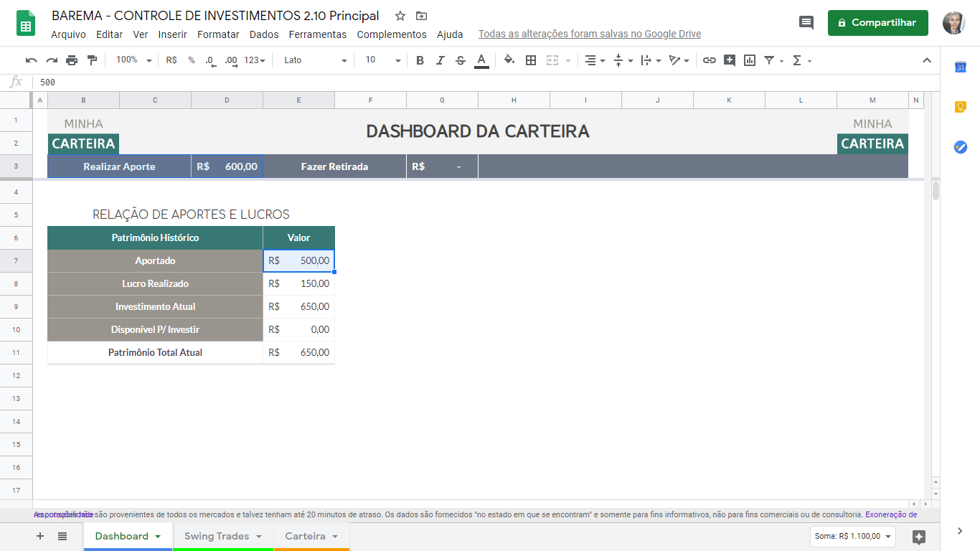This screenshot has height=551, width=980.
Task: Open the Formatar menu
Action: pos(218,34)
